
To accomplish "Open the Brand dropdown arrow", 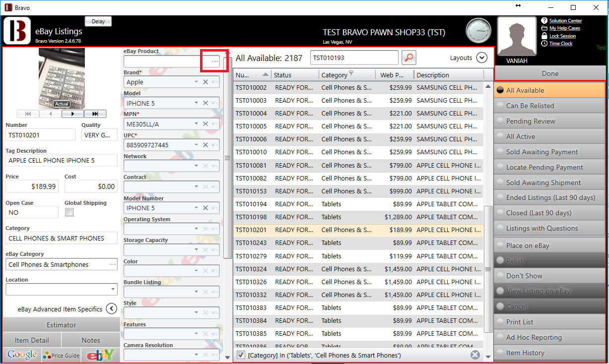I will pos(197,82).
